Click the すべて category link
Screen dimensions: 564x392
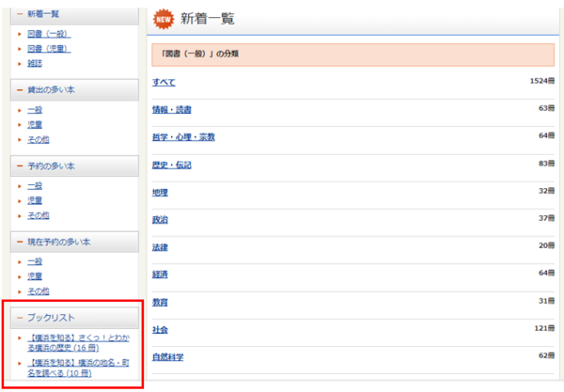(x=164, y=83)
